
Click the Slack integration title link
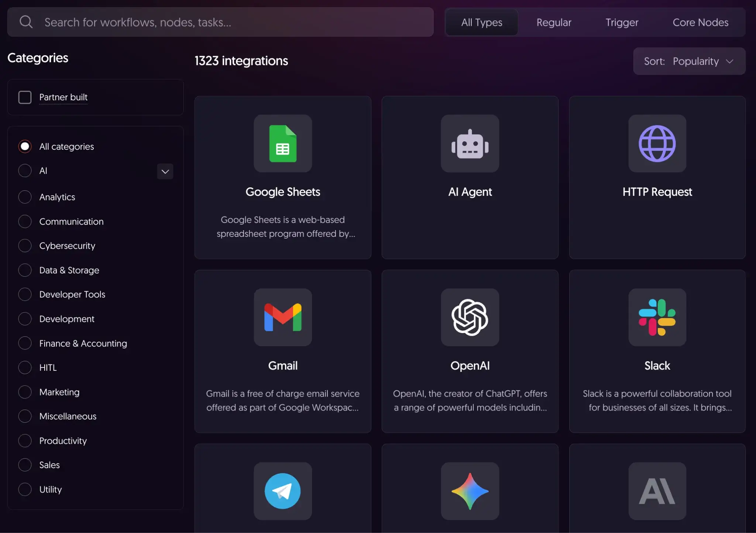(657, 366)
